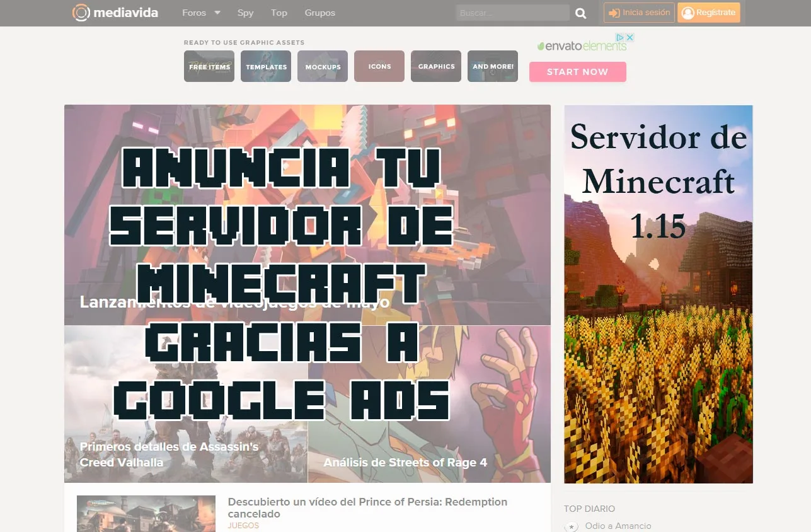Image resolution: width=811 pixels, height=532 pixels.
Task: Click the mediavida logo
Action: (x=115, y=13)
